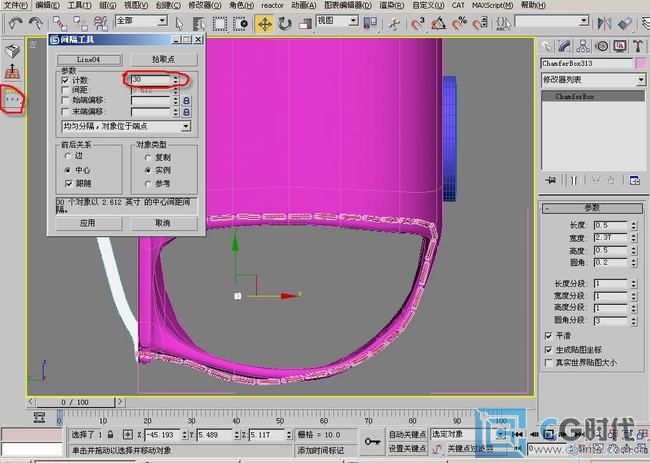Open the 编辑(E) menu
Viewport: 650px width, 463px height.
tap(47, 5)
